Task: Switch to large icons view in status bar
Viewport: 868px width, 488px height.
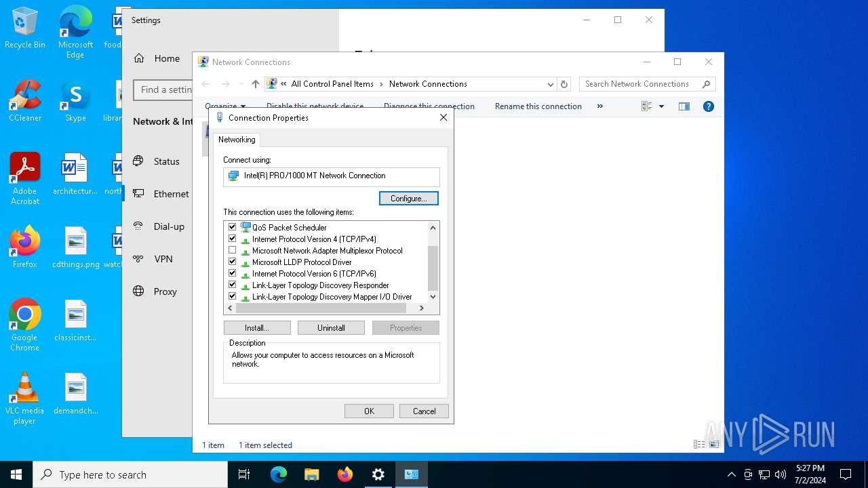Action: tap(714, 445)
